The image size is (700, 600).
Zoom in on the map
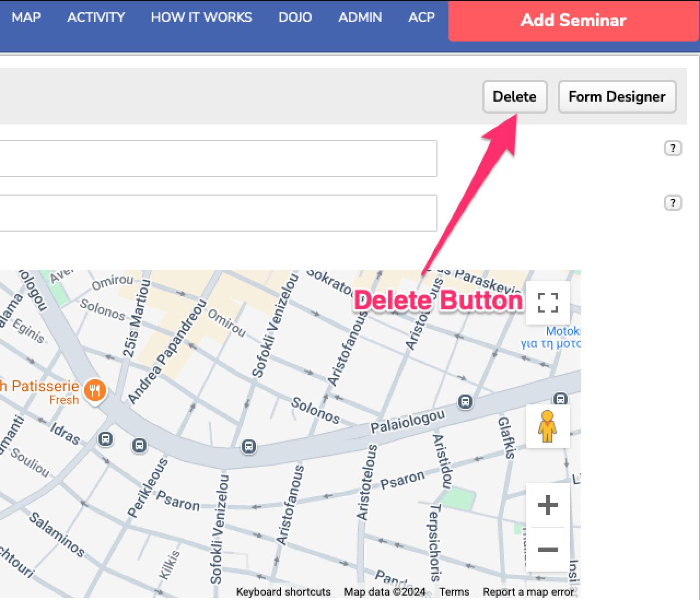547,505
